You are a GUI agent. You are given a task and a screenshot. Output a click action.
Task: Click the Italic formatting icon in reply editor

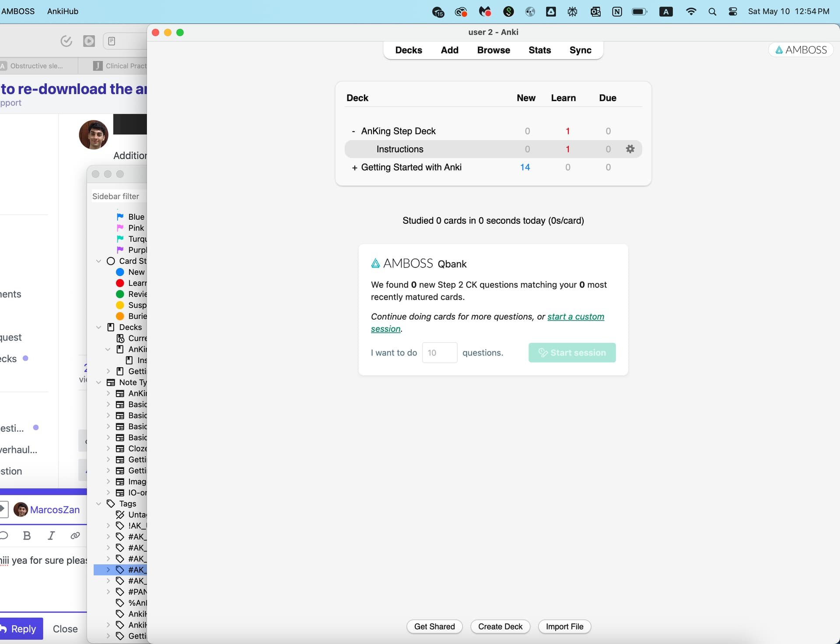click(x=51, y=535)
